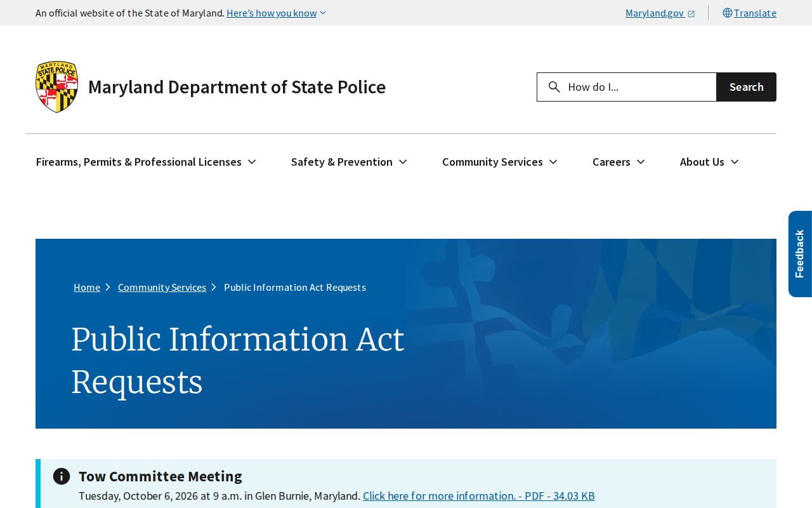Expand the "Here's how you know" disclosure
Image resolution: width=812 pixels, height=508 pixels.
tap(277, 13)
